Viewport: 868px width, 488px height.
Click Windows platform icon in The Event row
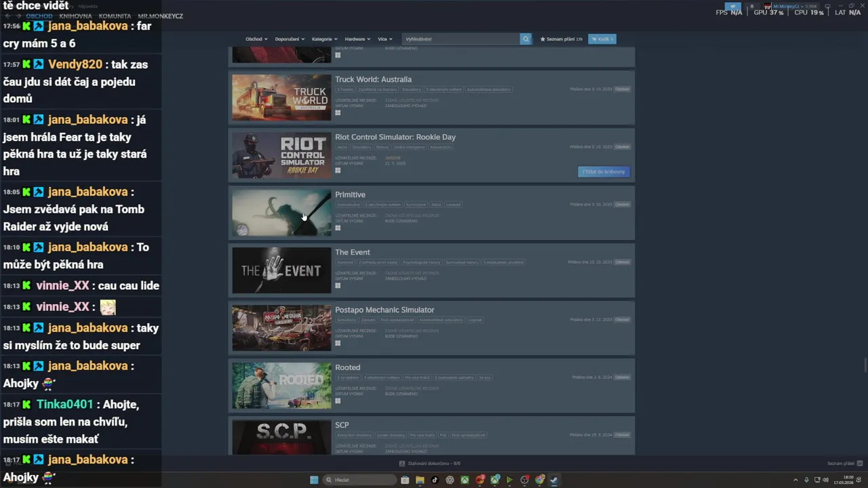[338, 286]
